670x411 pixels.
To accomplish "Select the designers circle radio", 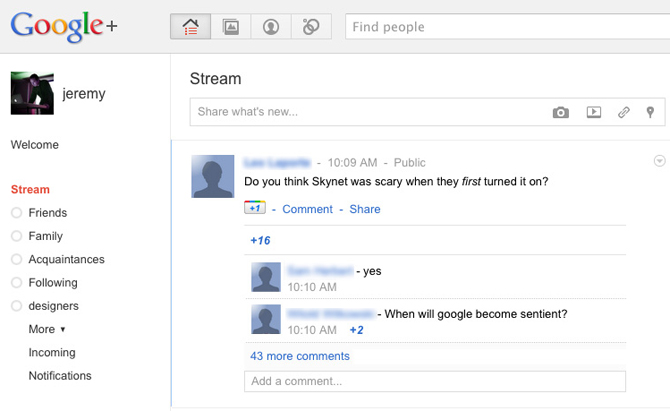I will click(17, 306).
